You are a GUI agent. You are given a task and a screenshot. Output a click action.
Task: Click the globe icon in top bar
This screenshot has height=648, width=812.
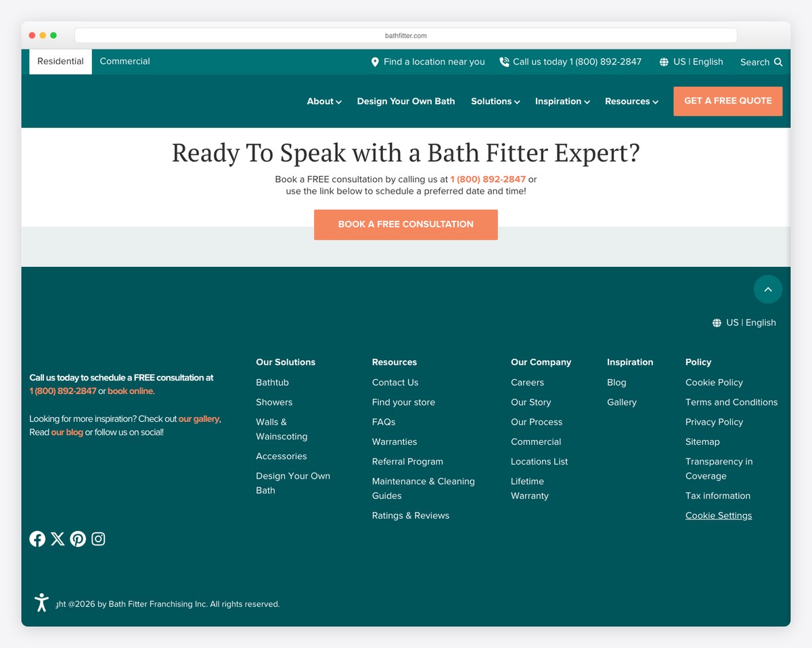click(x=664, y=62)
